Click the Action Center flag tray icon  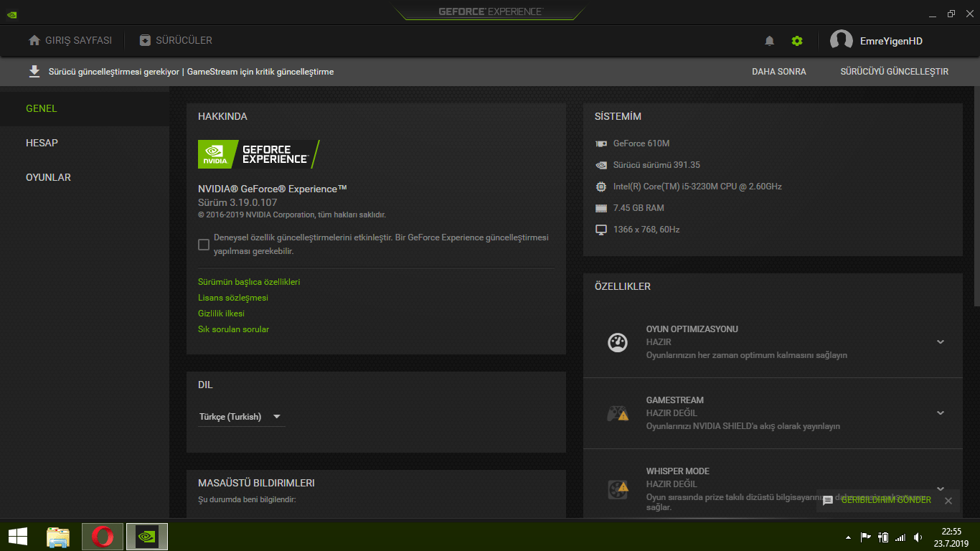[x=866, y=537]
